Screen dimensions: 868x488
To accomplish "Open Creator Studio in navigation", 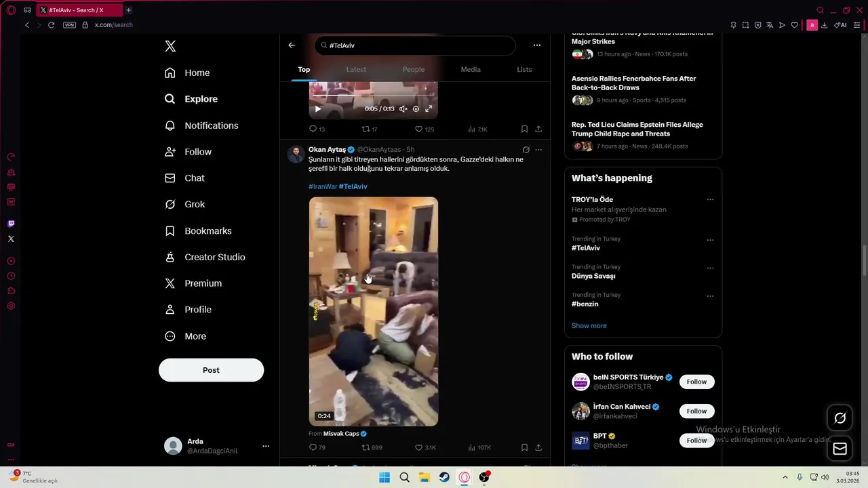I will pos(205,257).
